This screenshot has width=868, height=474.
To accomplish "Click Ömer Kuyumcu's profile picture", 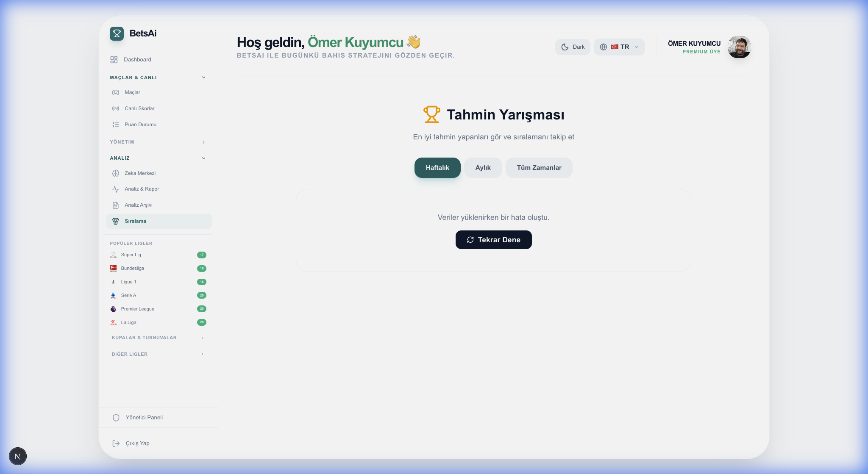I will 739,47.
